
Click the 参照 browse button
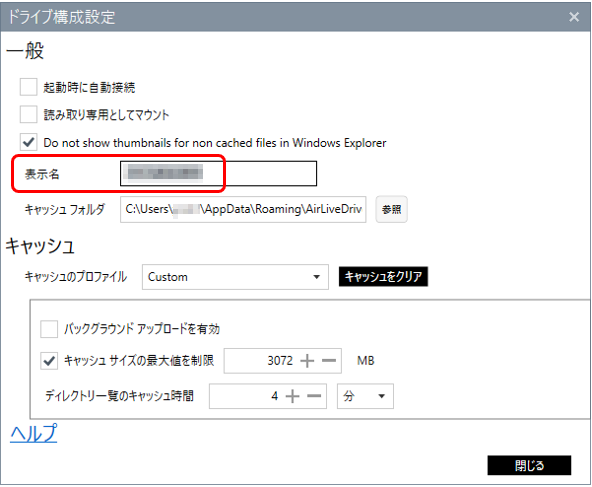(392, 209)
